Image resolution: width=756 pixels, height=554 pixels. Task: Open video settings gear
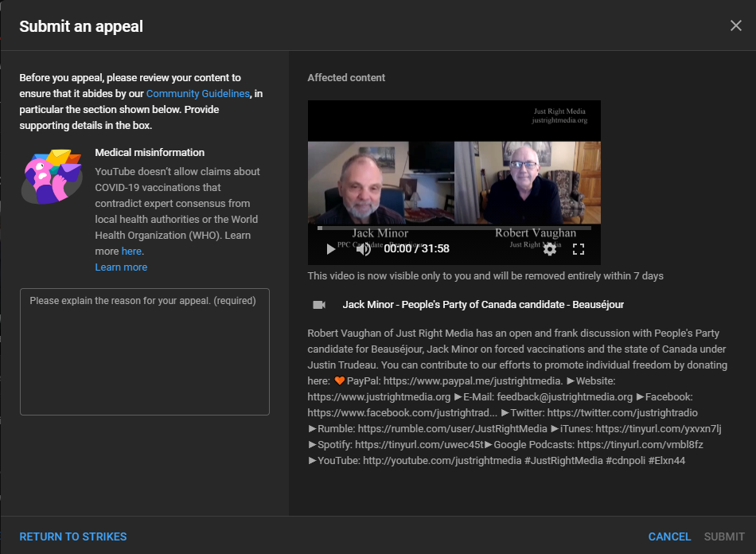550,249
